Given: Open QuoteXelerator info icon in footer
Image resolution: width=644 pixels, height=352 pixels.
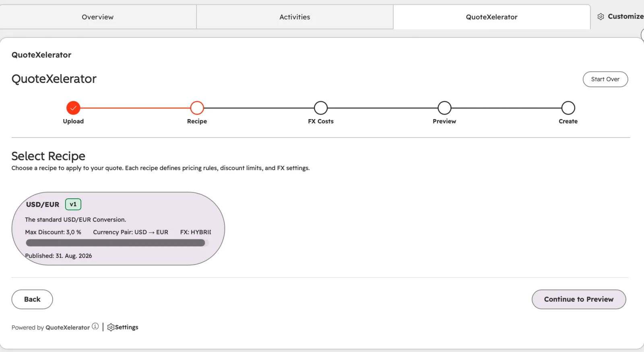Looking at the screenshot, I should (x=95, y=326).
